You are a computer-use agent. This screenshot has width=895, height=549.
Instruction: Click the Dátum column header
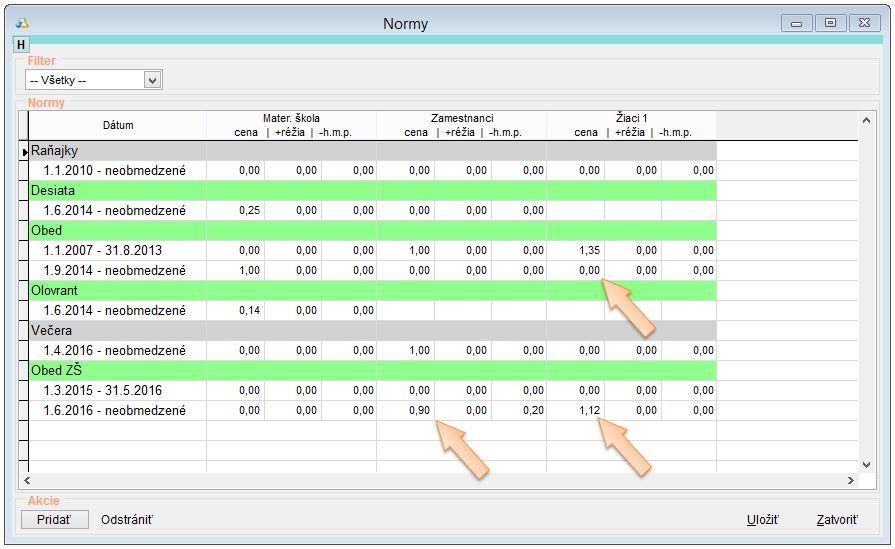[x=117, y=125]
